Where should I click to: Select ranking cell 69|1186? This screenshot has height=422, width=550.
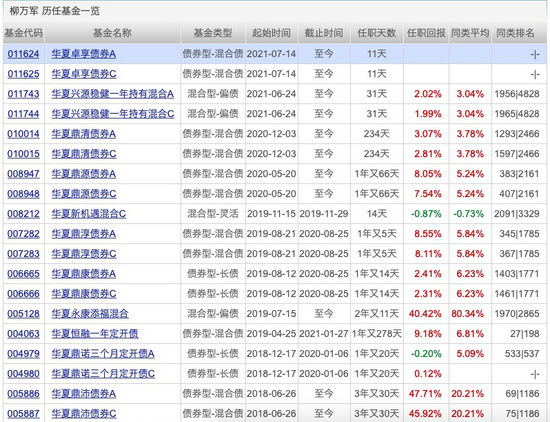tap(522, 394)
